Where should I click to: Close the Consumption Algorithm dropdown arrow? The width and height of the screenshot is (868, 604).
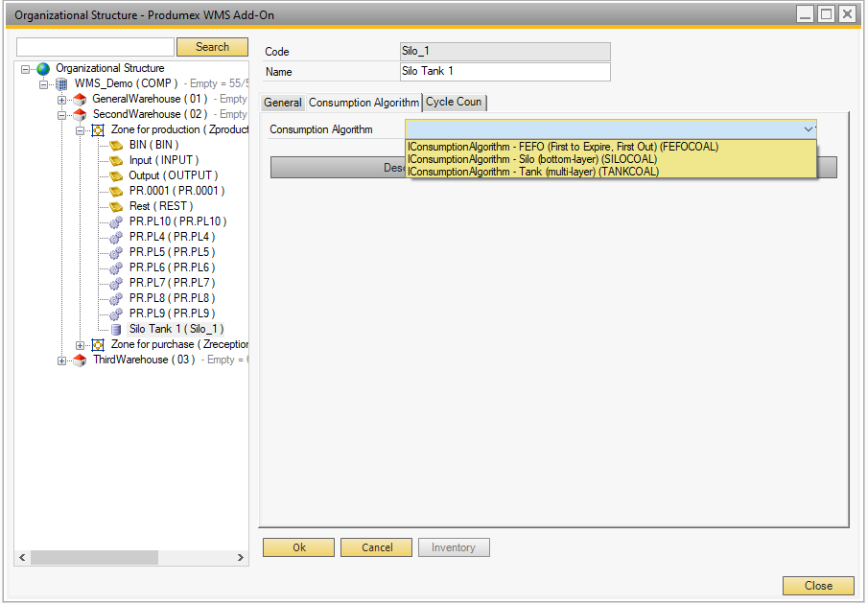[808, 129]
